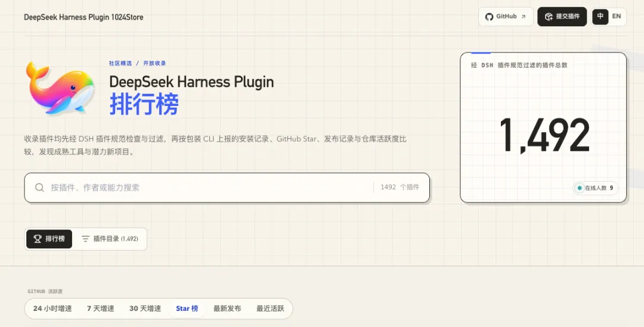Click the 1492 个插件 count in search box

[400, 187]
